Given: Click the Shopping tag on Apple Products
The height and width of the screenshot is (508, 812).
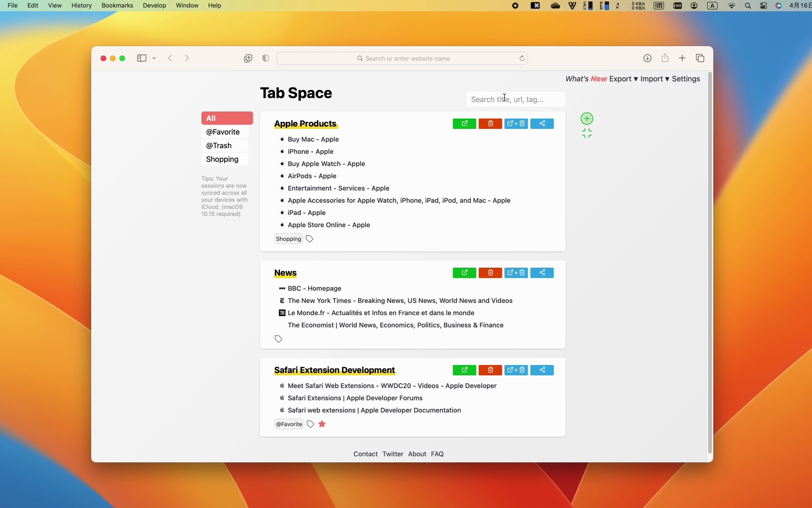Looking at the screenshot, I should pyautogui.click(x=289, y=239).
